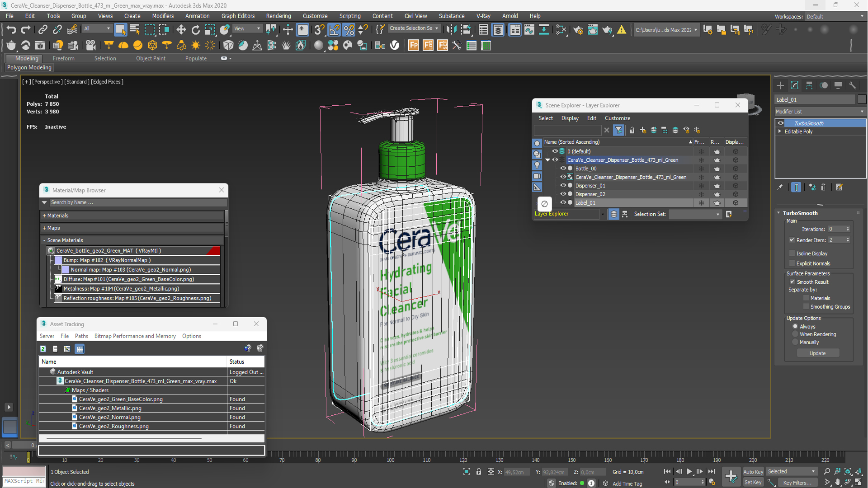Open the Utilities wrench tab
The image size is (868, 488).
(x=853, y=85)
